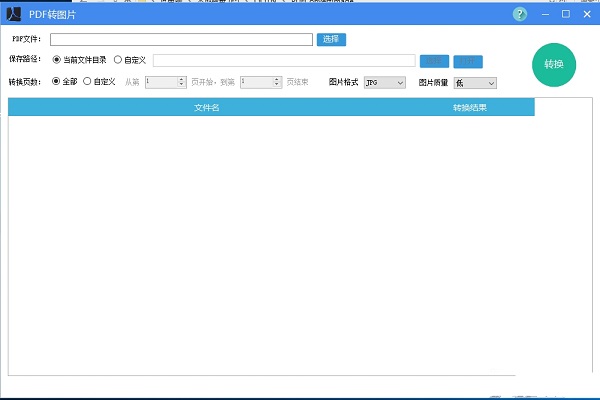Click the PDF文件 path input field
The width and height of the screenshot is (600, 400).
[x=181, y=40]
